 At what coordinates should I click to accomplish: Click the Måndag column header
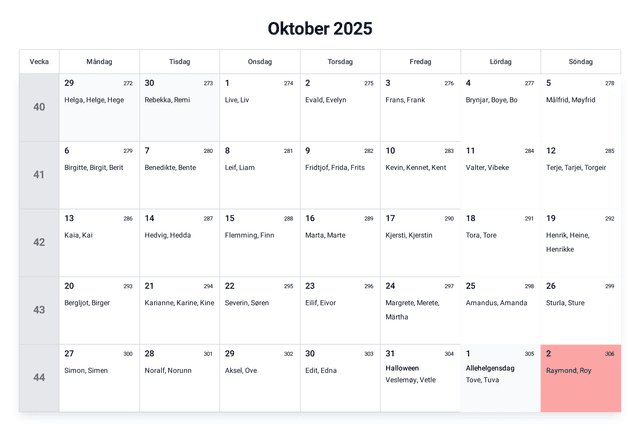coord(99,62)
